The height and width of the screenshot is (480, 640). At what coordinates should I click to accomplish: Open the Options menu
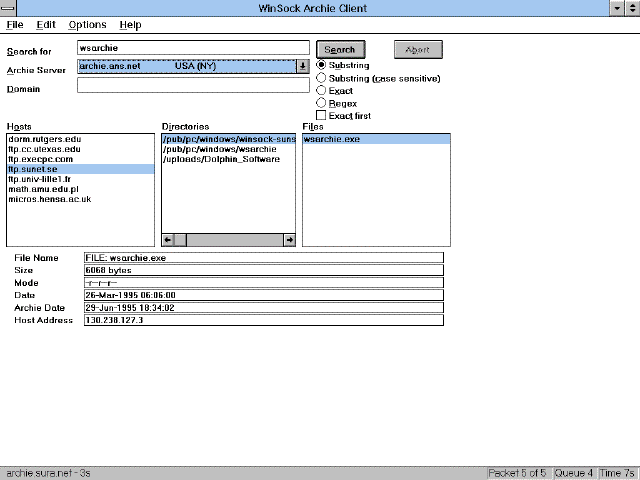tap(87, 25)
